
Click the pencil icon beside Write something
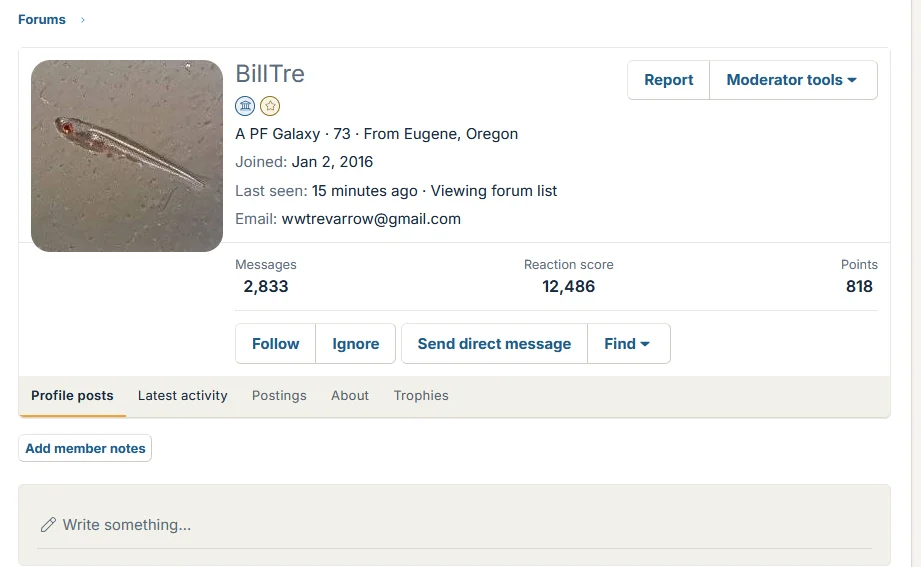click(x=48, y=525)
